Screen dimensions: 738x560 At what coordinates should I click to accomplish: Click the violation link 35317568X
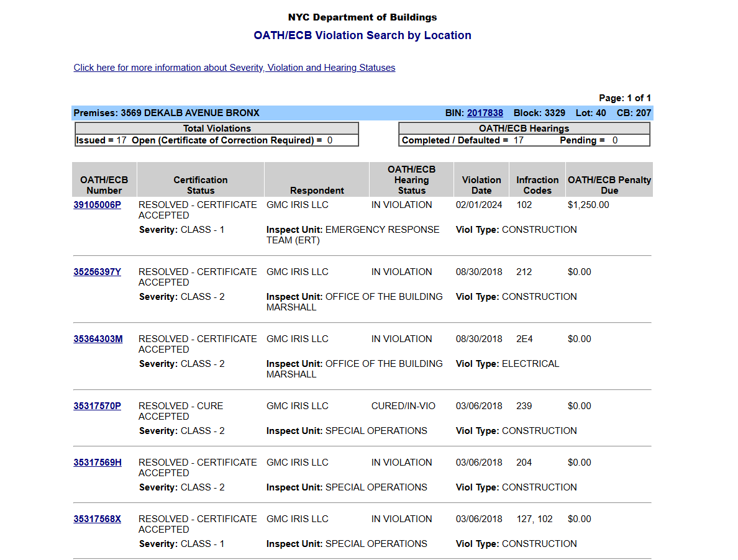coord(97,519)
